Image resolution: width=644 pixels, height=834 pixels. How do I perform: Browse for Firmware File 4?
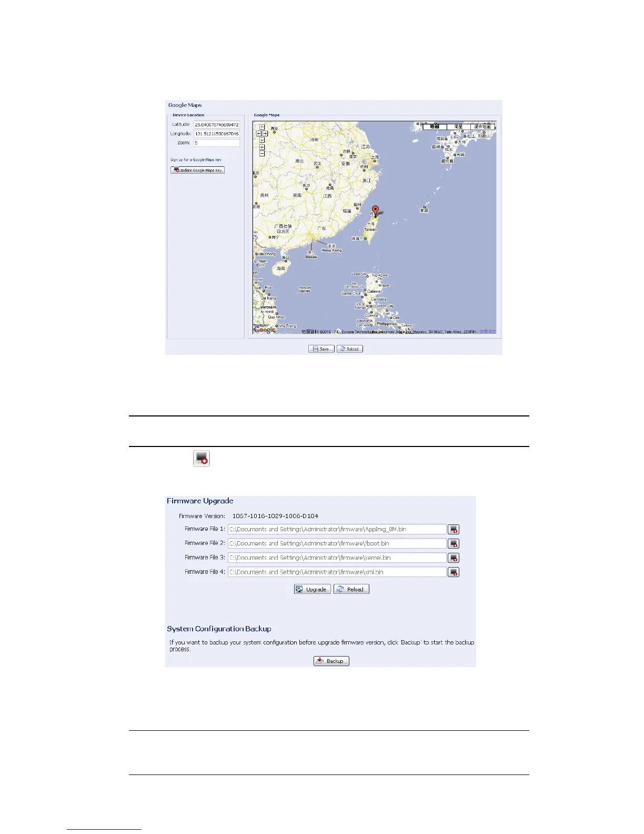coord(454,572)
